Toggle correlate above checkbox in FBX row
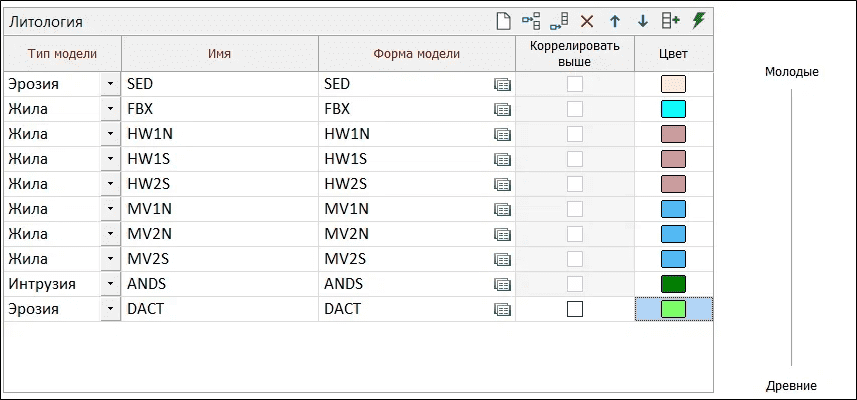This screenshot has width=857, height=400. [574, 109]
